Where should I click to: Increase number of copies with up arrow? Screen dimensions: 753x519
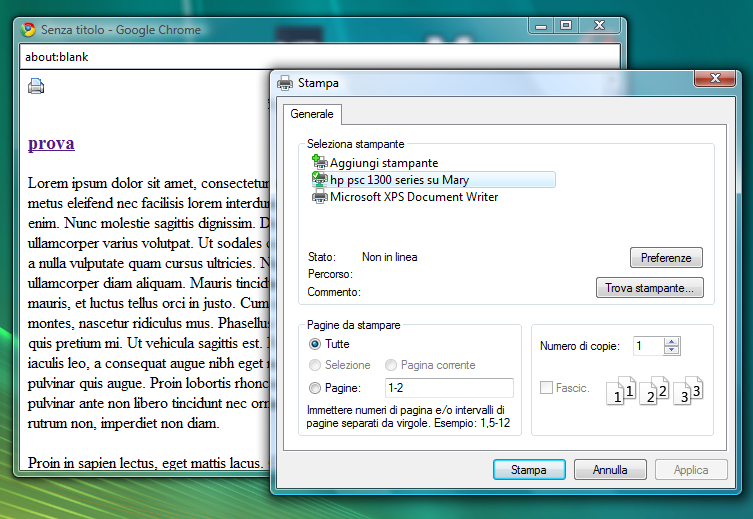(x=671, y=341)
